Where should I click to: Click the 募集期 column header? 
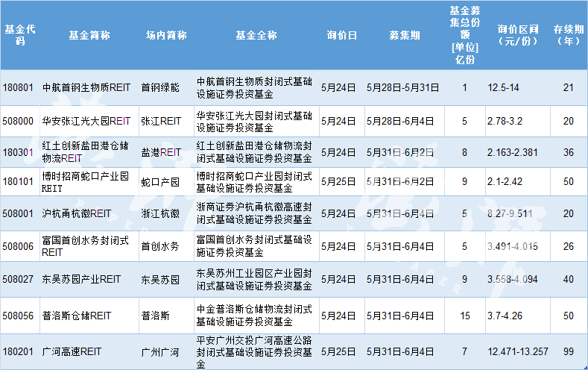pyautogui.click(x=404, y=35)
